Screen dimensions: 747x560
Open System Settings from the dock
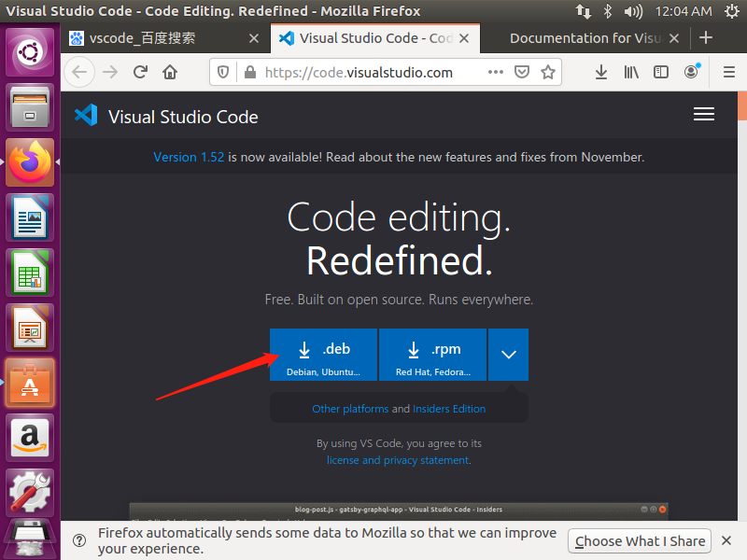(30, 493)
